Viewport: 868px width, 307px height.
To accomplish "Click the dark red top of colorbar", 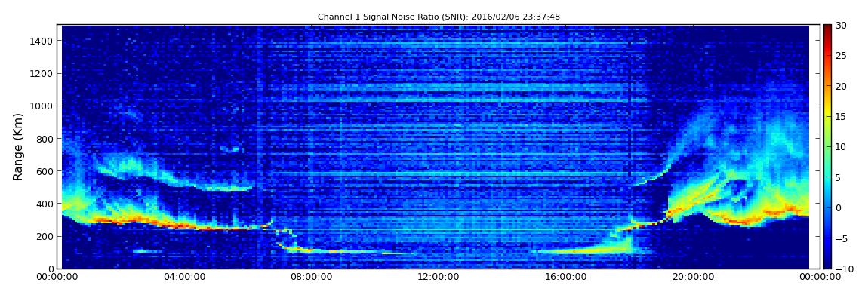I will click(827, 29).
